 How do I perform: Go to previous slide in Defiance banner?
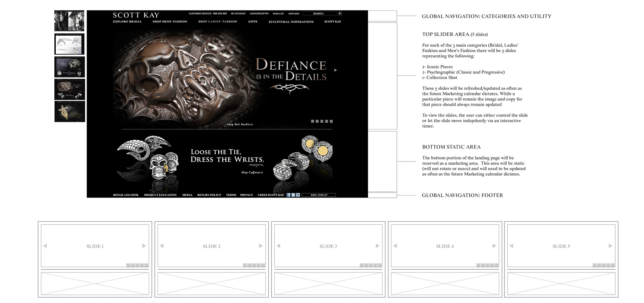pos(119,70)
